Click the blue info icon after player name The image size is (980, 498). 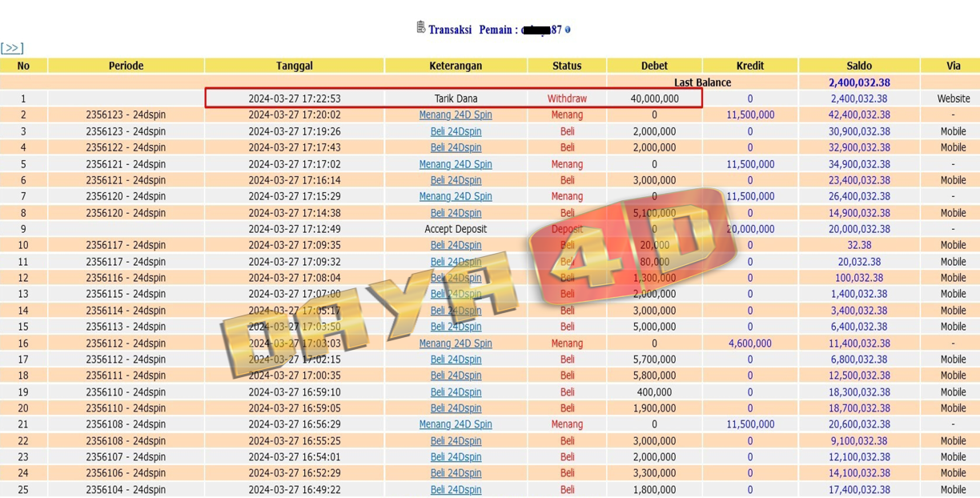pos(568,30)
